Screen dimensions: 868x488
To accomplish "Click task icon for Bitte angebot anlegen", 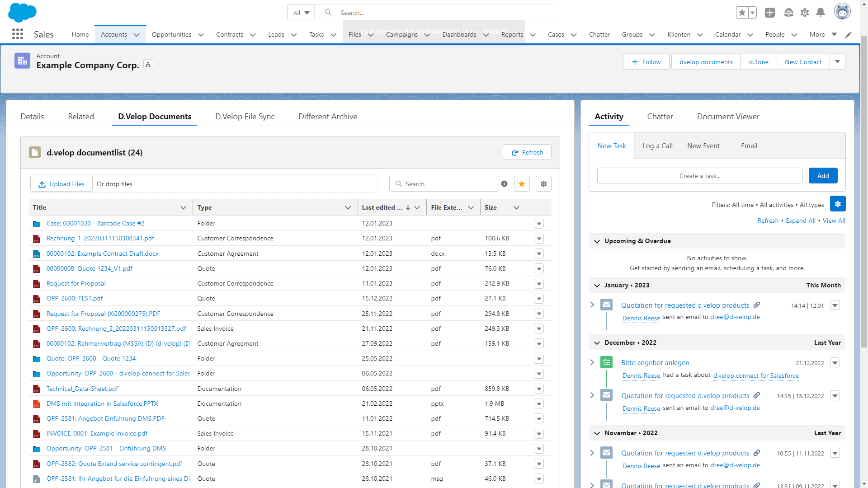I will tap(606, 362).
